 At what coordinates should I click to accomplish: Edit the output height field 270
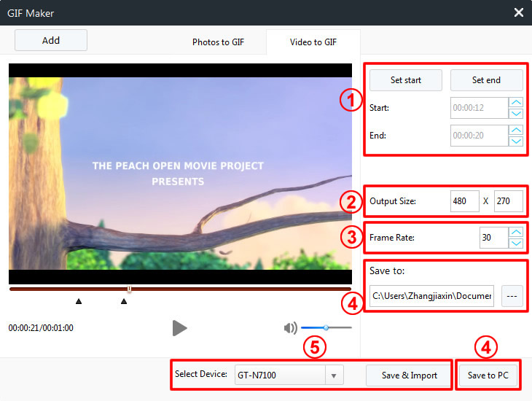tap(508, 201)
